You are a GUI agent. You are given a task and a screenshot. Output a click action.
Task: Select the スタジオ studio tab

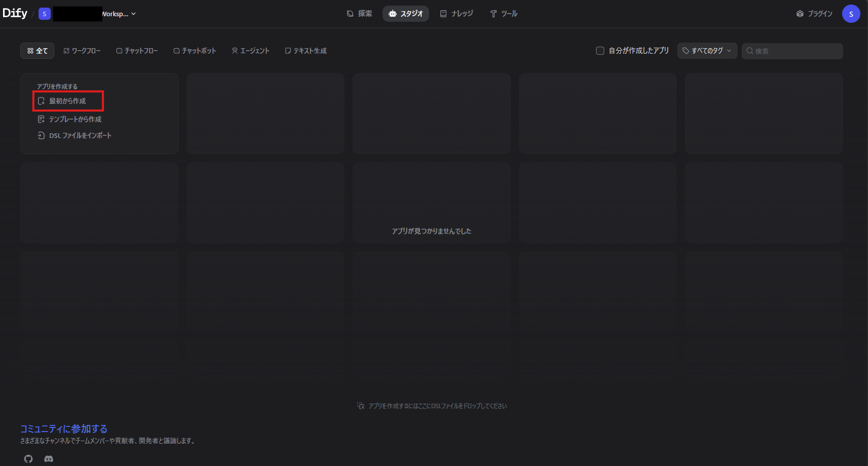pos(406,14)
